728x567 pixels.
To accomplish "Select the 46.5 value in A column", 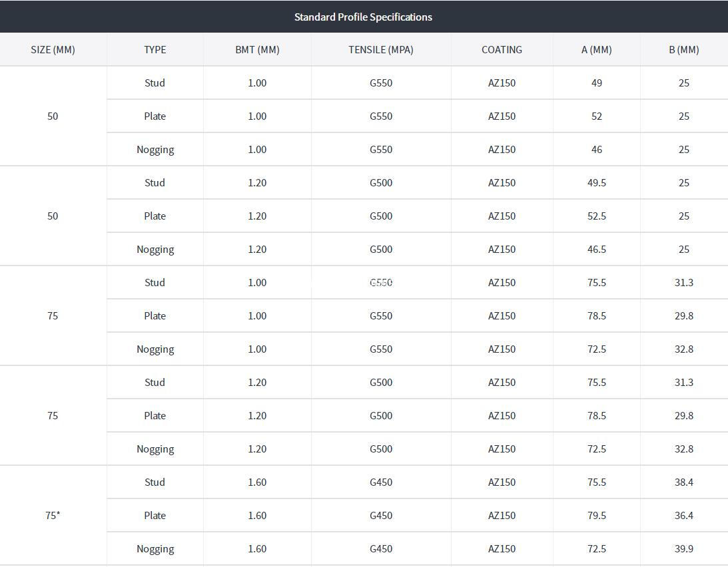I will pyautogui.click(x=597, y=249).
